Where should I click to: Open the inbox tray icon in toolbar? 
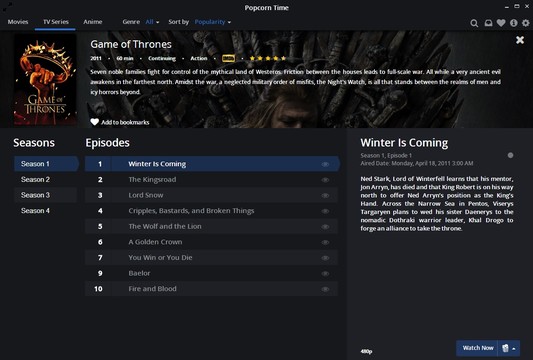pyautogui.click(x=488, y=23)
